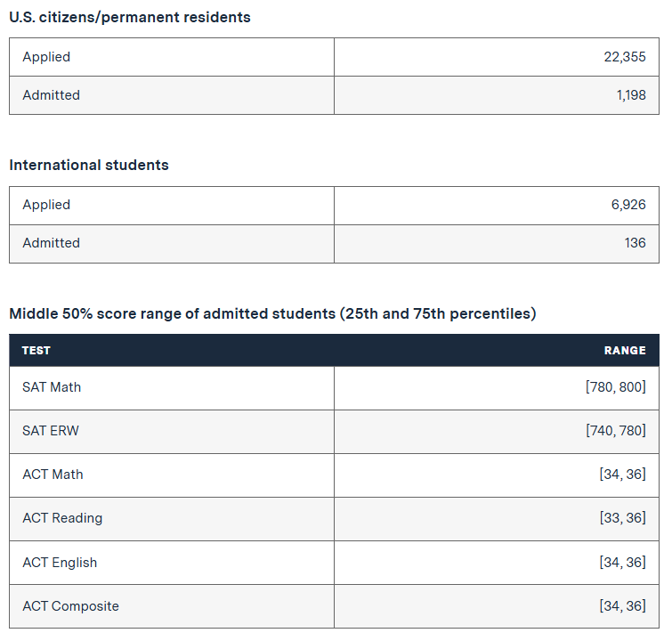Click the RANGE column header
This screenshot has width=672, height=641.
pos(625,351)
